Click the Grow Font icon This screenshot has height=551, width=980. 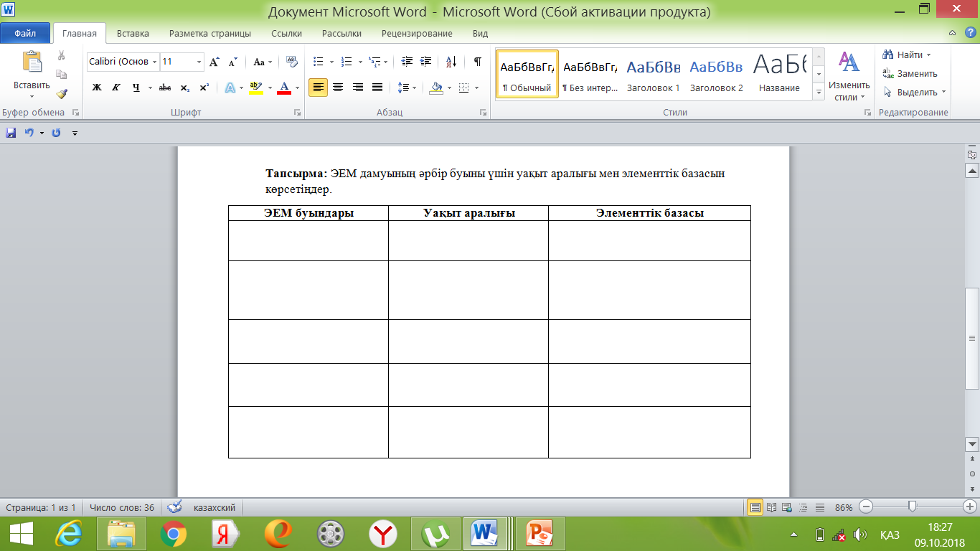(214, 62)
